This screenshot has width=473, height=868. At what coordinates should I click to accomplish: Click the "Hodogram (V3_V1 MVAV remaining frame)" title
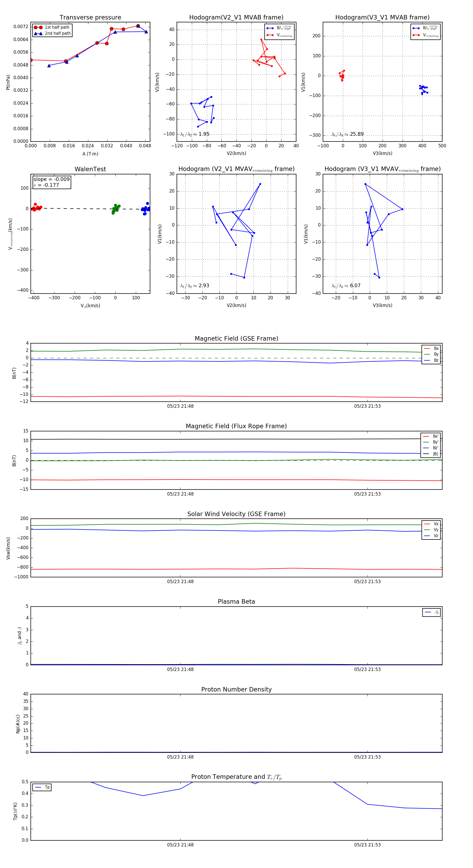(382, 169)
